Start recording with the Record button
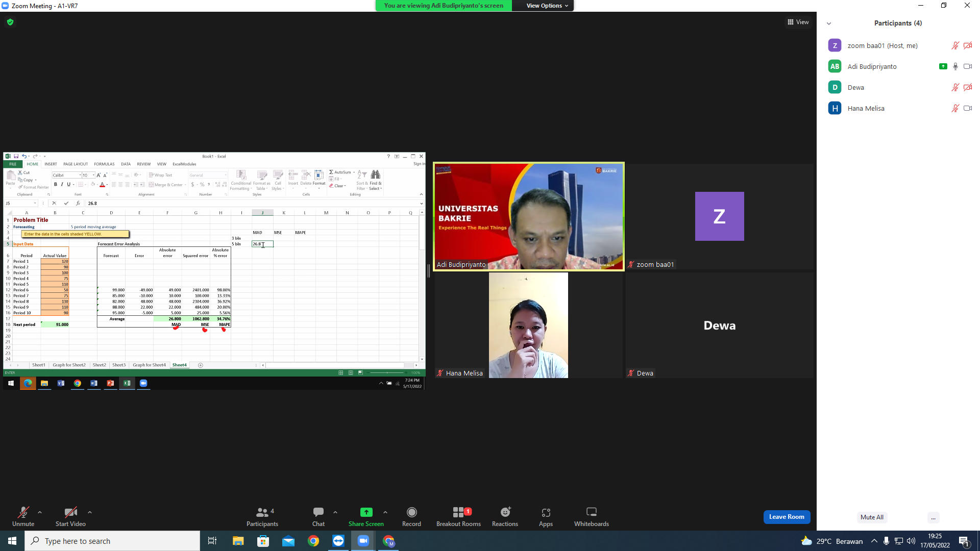980x551 pixels. pyautogui.click(x=411, y=516)
